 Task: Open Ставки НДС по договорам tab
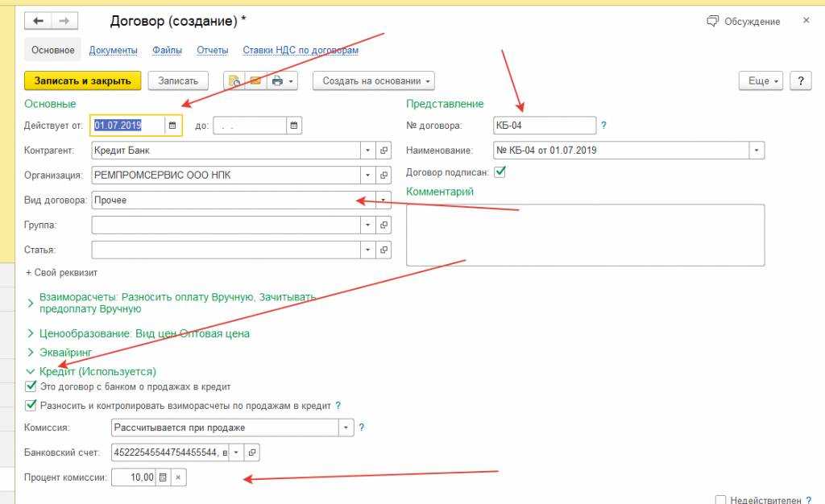(301, 50)
